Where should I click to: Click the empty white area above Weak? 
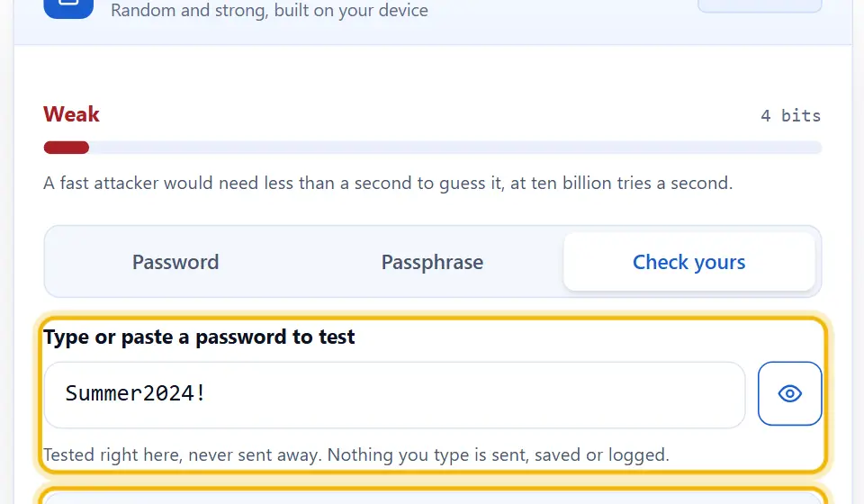(433, 73)
